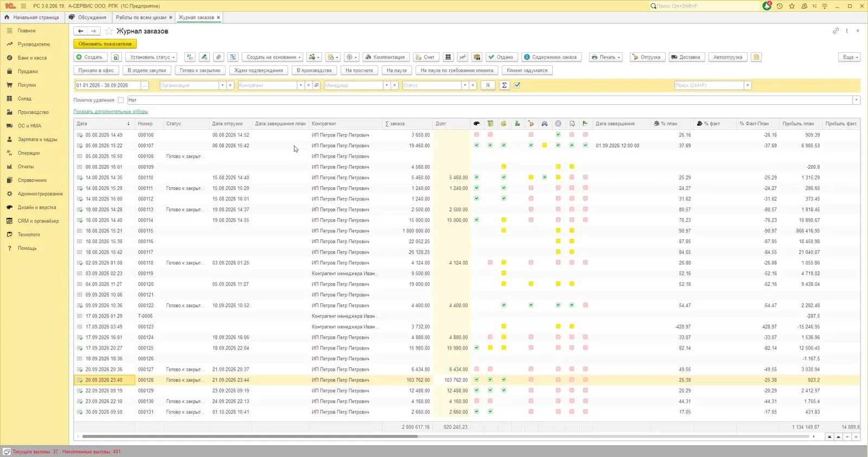Toggle first status checkbox of order 000114
This screenshot has height=457, width=868.
[x=477, y=220]
